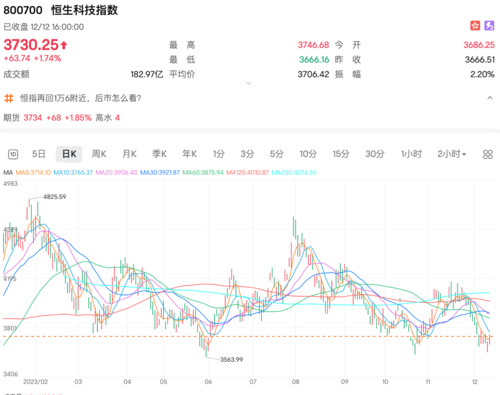Click the orange hashtag topic icon
Image resolution: width=500 pixels, height=395 pixels.
pos(9,98)
